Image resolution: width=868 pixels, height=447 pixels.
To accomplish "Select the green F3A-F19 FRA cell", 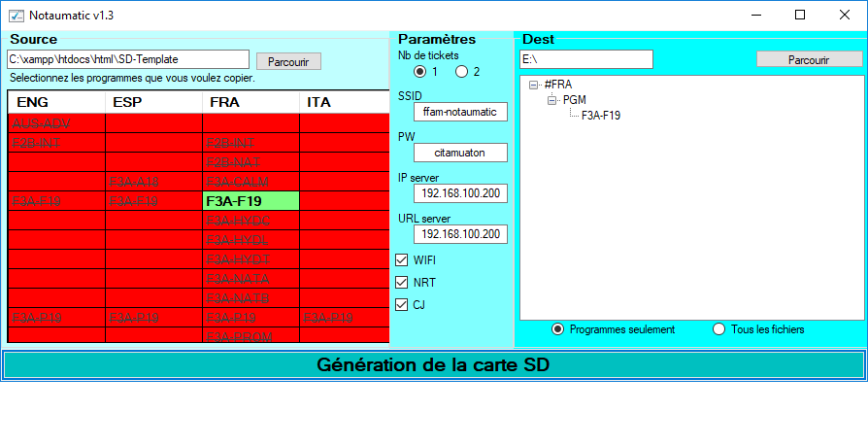I will [250, 200].
